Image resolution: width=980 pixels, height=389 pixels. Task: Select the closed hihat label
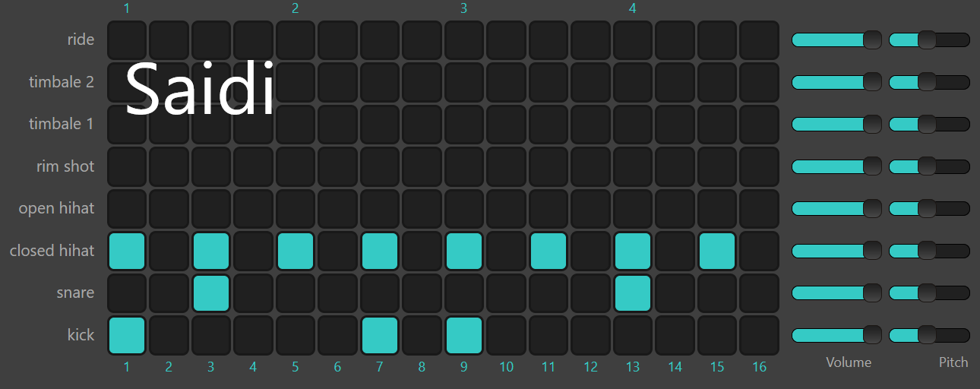(x=52, y=250)
